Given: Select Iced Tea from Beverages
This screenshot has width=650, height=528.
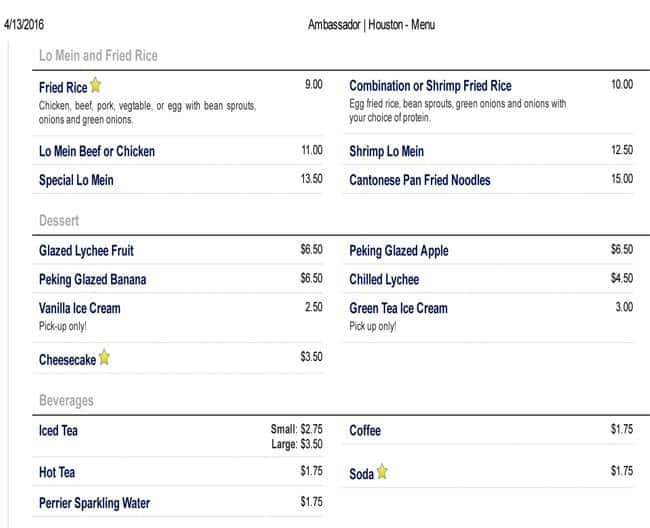Looking at the screenshot, I should (58, 431).
